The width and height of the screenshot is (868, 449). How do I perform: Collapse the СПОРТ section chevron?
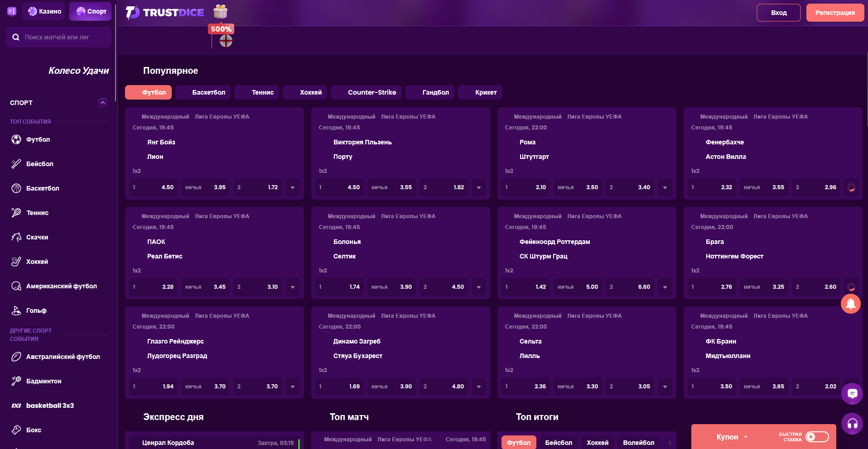103,103
